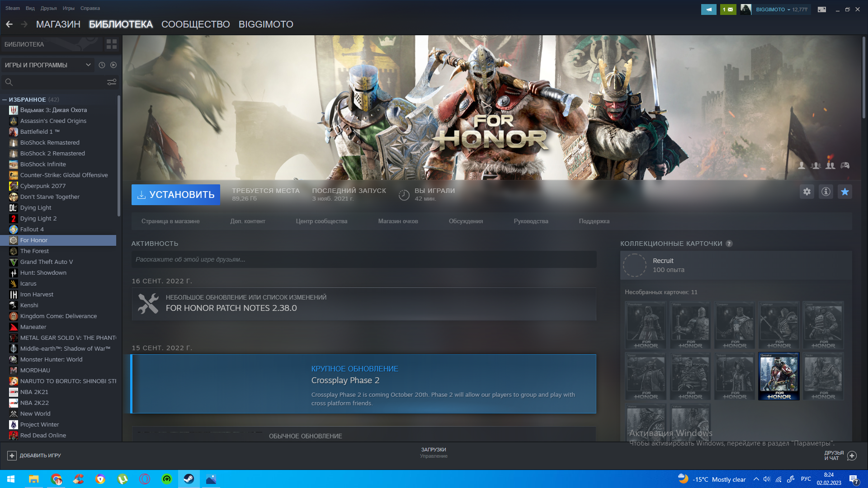Image resolution: width=868 pixels, height=488 pixels.
Task: Open BIGGIMOTO profile tab
Action: [x=266, y=24]
